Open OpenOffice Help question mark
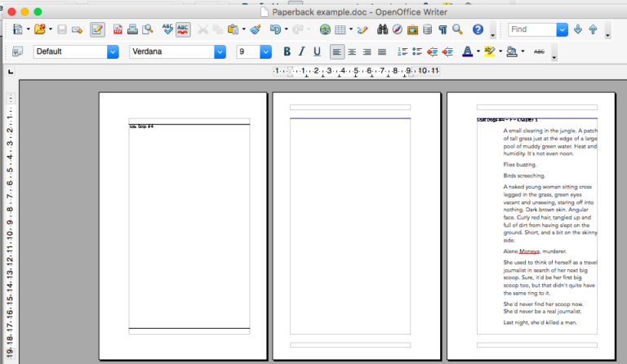Image resolution: width=627 pixels, height=364 pixels. (x=478, y=30)
